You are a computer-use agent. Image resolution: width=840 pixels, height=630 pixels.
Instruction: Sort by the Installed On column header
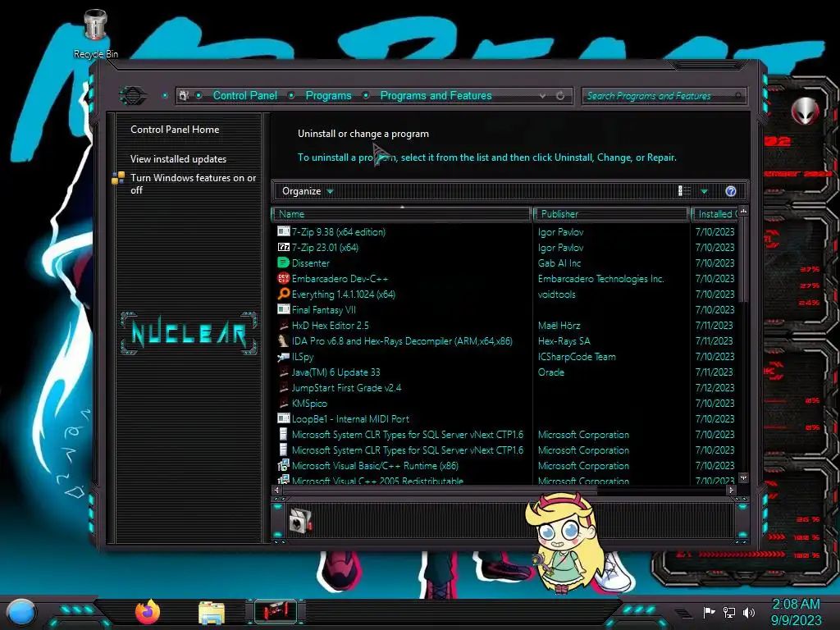(x=714, y=214)
